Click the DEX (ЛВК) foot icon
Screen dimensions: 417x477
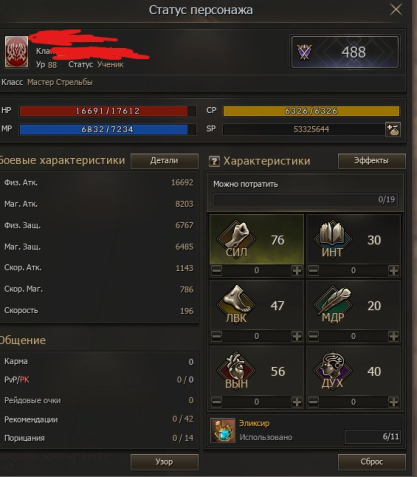236,304
